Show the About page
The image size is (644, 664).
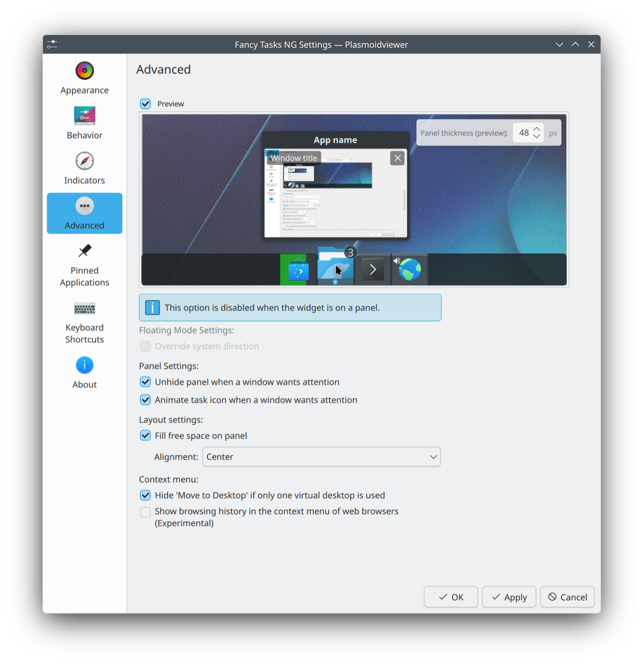click(84, 373)
